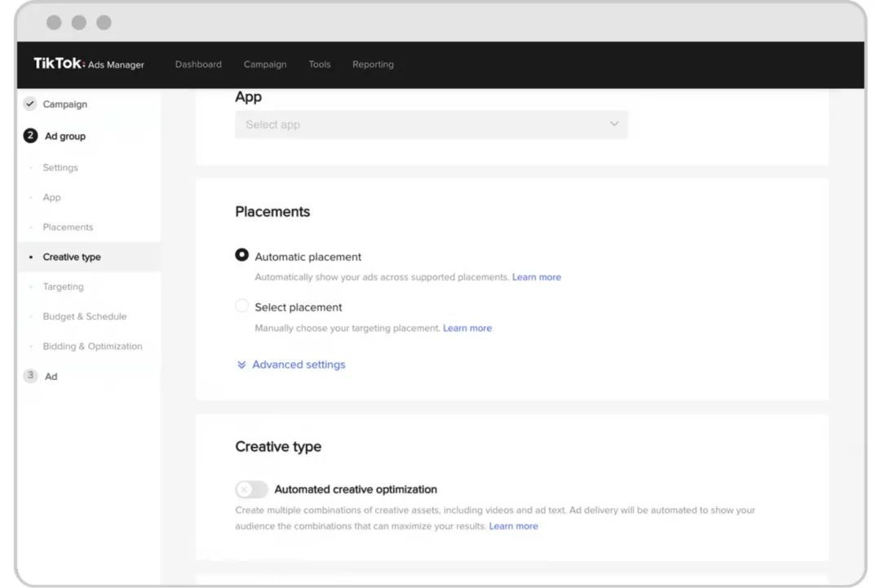Click the chevron arrow in app selector
Screen dimensions: 881x588
click(x=614, y=125)
